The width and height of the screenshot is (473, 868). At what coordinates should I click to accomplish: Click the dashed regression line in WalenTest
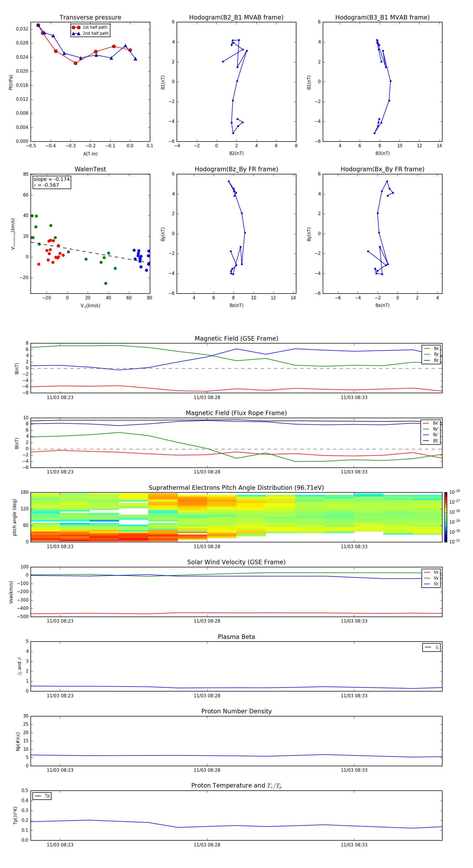point(90,252)
